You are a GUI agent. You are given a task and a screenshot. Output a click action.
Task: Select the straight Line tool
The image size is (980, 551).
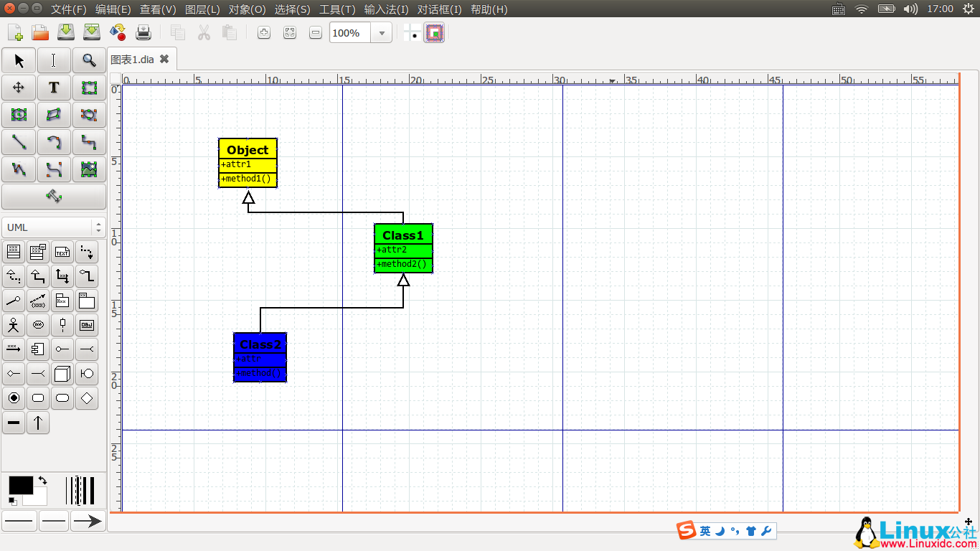pyautogui.click(x=19, y=142)
